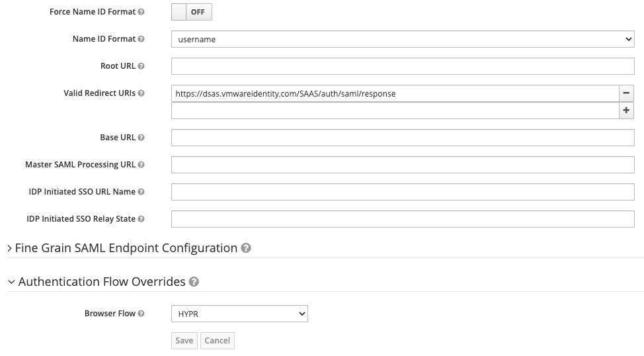The height and width of the screenshot is (356, 644).
Task: Open the Browser Flow dropdown showing HYPR
Action: [239, 314]
